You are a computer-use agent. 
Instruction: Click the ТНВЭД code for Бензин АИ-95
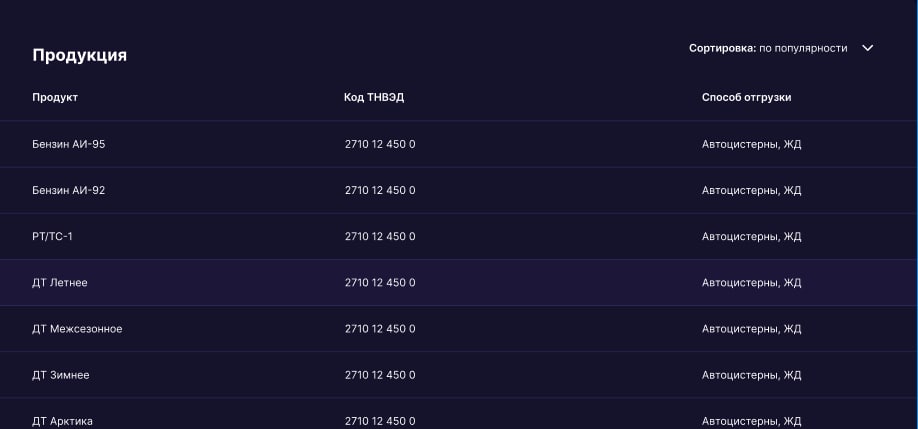coord(380,144)
